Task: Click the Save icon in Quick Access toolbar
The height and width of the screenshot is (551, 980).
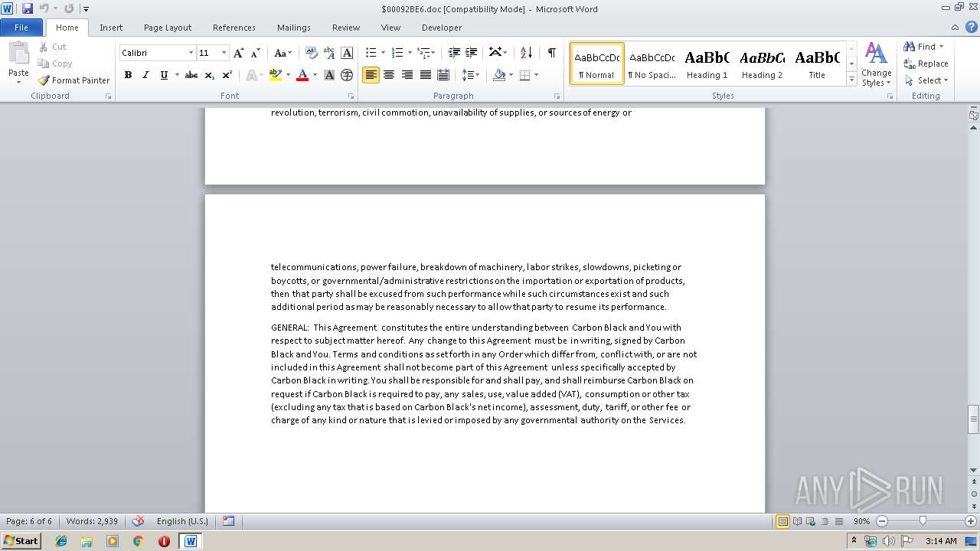Action: 28,8
